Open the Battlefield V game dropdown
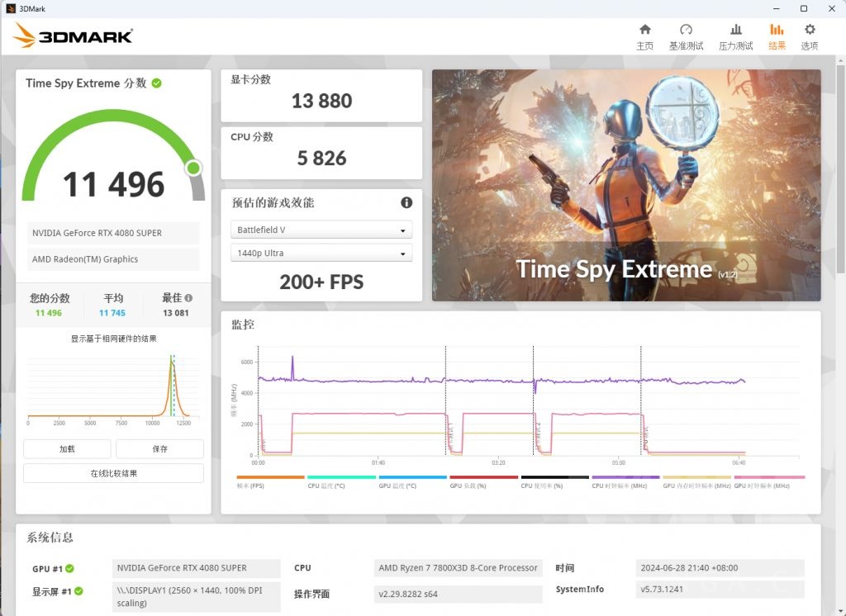Screen dimensions: 846x616 pos(321,230)
